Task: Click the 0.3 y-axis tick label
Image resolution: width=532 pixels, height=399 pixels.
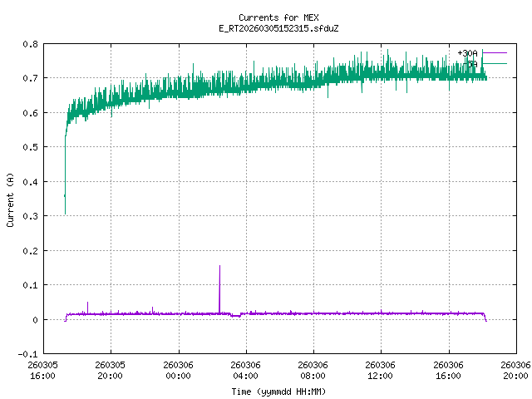Action: pos(29,216)
